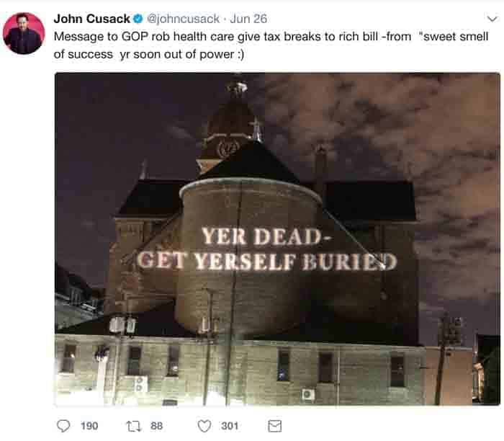Viewport: 504px width, 441px height.
Task: Open the attached building photo
Action: click(277, 239)
